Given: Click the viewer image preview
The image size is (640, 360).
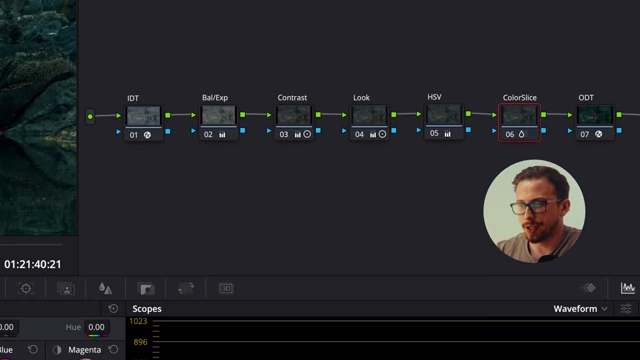Looking at the screenshot, I should (38, 118).
